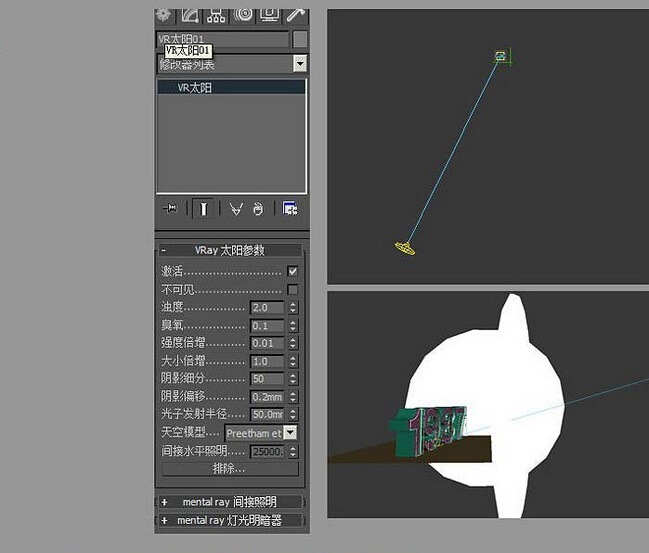Click the 浊度 spinner arrows

point(293,308)
